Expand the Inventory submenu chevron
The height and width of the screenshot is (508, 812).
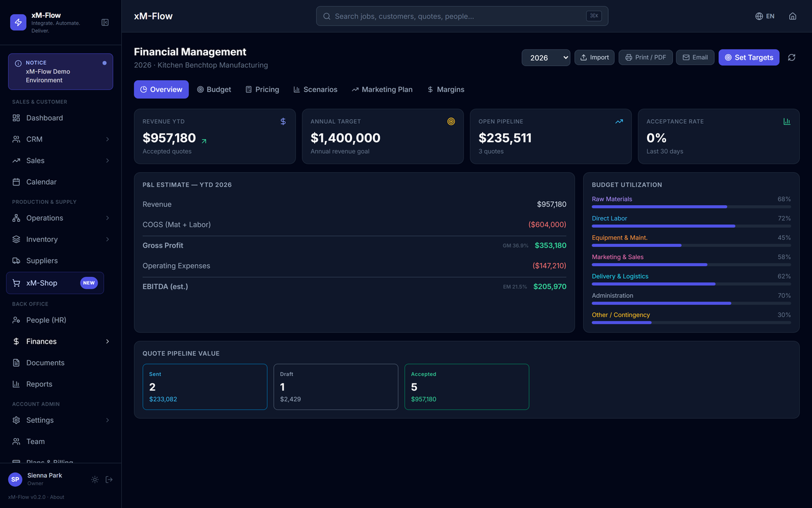pyautogui.click(x=107, y=239)
